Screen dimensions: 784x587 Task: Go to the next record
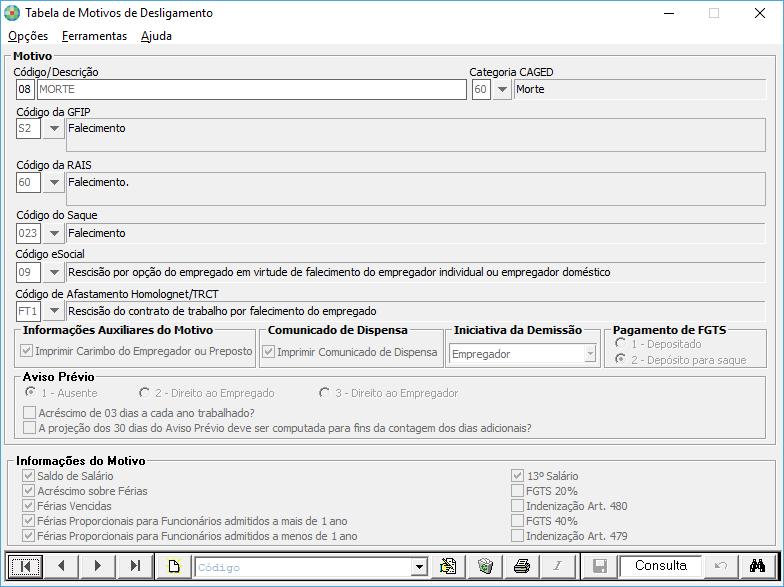point(97,566)
